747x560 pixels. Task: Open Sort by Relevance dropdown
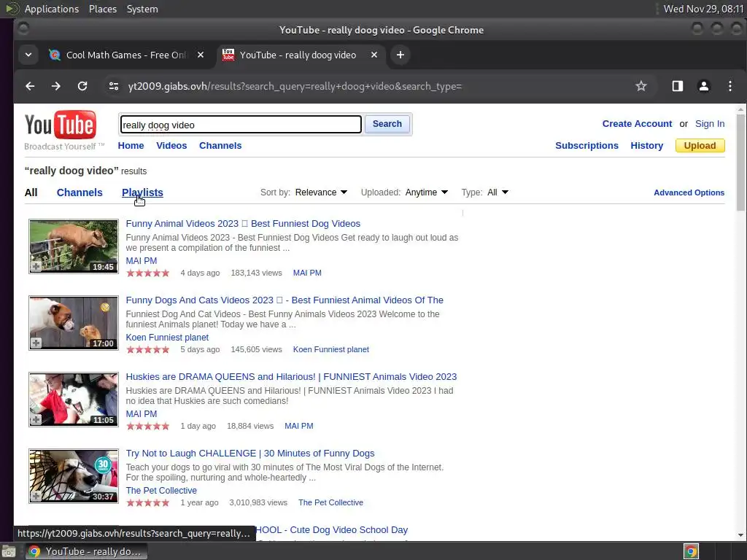click(321, 192)
